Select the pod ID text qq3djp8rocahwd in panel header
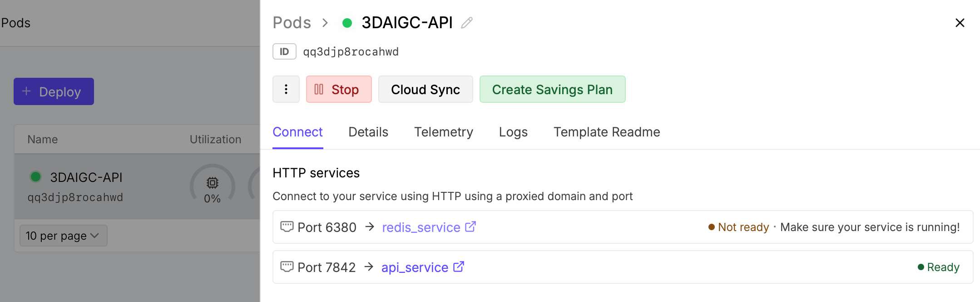The height and width of the screenshot is (302, 980). click(x=351, y=52)
